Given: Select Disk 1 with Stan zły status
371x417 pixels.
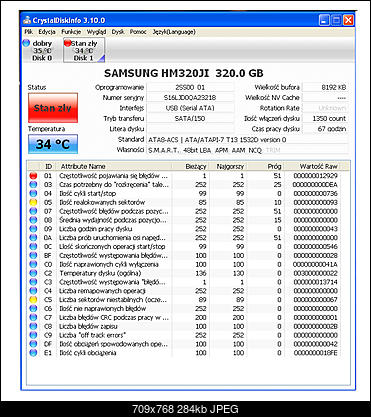Looking at the screenshot, I should 84,50.
